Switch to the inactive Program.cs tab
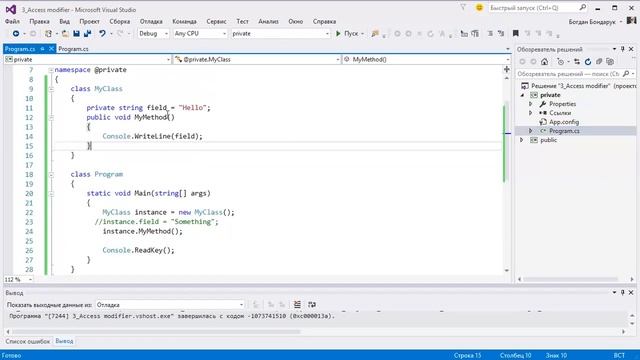The width and height of the screenshot is (640, 360). [x=73, y=49]
